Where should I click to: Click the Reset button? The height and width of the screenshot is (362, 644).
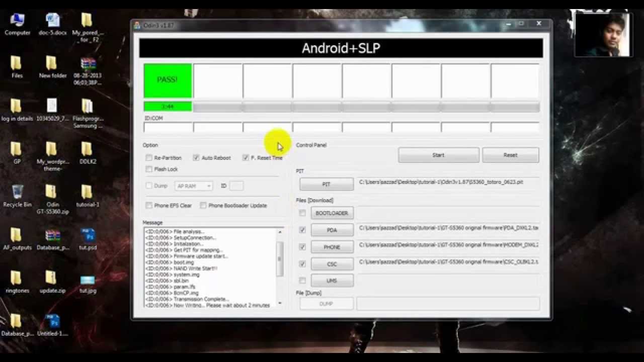pyautogui.click(x=510, y=155)
